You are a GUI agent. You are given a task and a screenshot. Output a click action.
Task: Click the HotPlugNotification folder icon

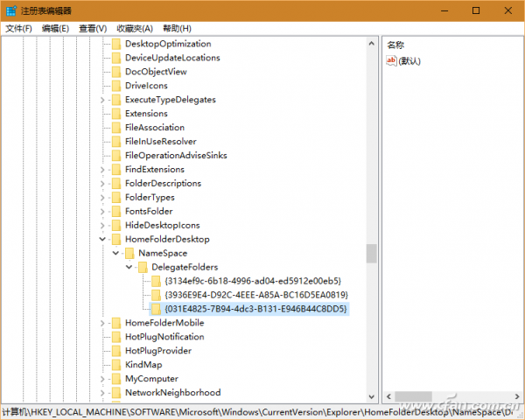pyautogui.click(x=116, y=337)
